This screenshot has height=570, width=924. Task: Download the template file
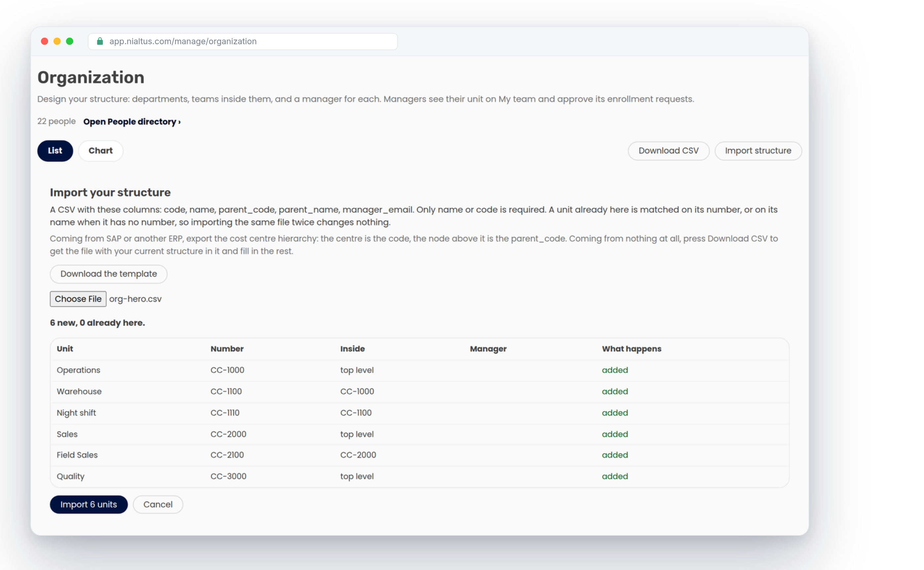point(109,274)
